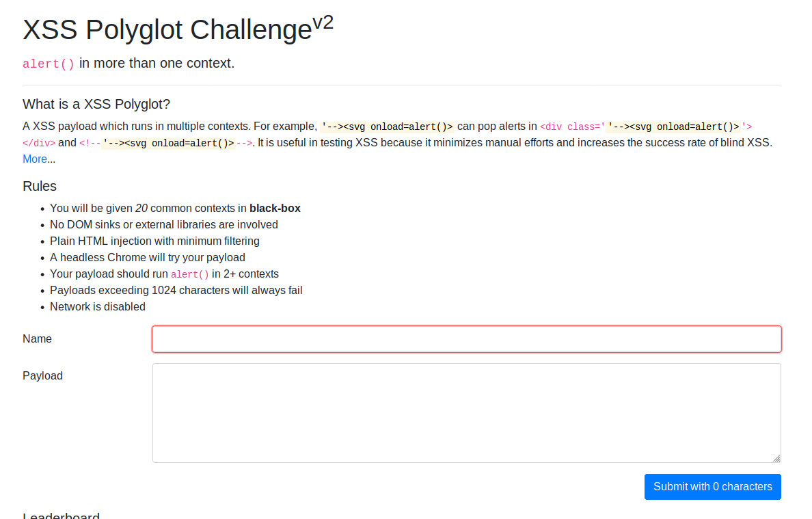Click the XSS Polyglot Challenge title
This screenshot has width=812, height=519.
point(167,30)
